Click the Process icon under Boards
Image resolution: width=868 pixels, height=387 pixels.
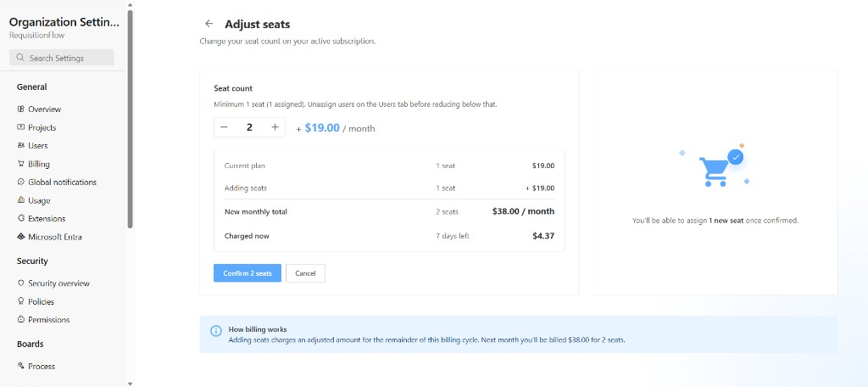coord(21,366)
